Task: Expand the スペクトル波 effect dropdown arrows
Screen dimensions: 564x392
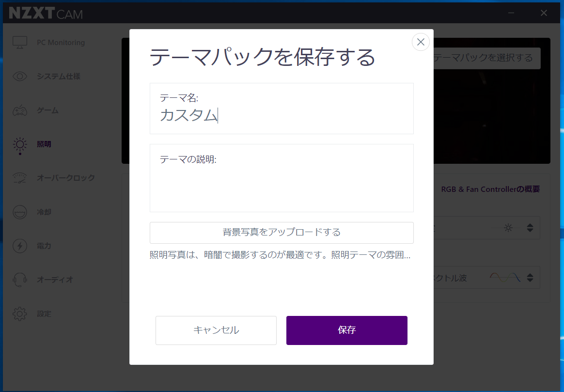Action: pos(530,278)
